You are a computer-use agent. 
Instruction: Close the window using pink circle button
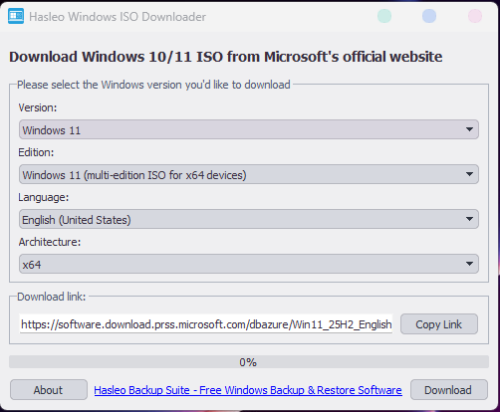click(x=475, y=16)
